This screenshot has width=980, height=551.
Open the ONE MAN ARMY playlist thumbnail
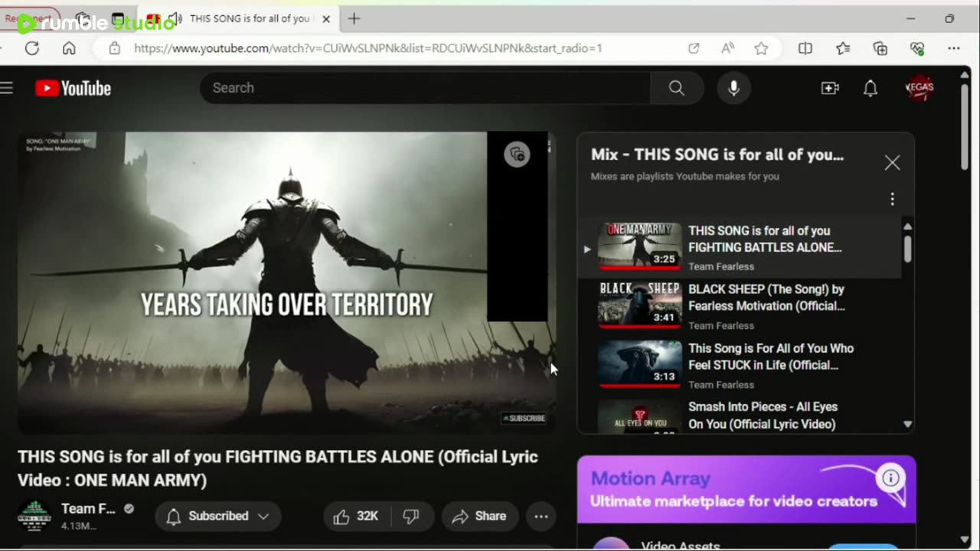[639, 246]
